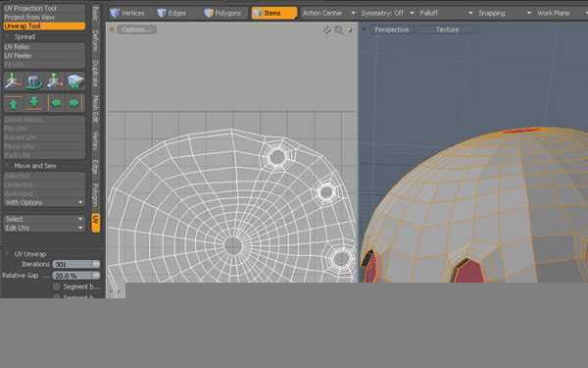
Task: Open the Edit UVs dropdown
Action: [x=44, y=228]
